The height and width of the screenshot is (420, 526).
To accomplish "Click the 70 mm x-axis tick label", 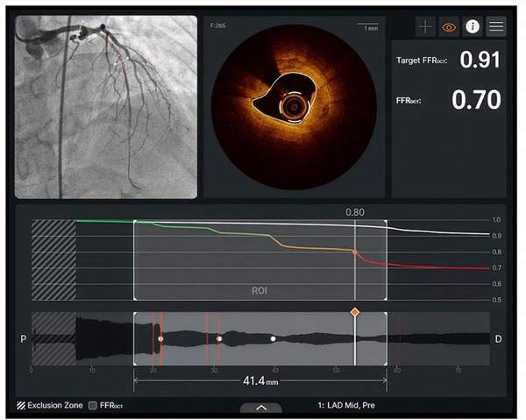I will (458, 370).
